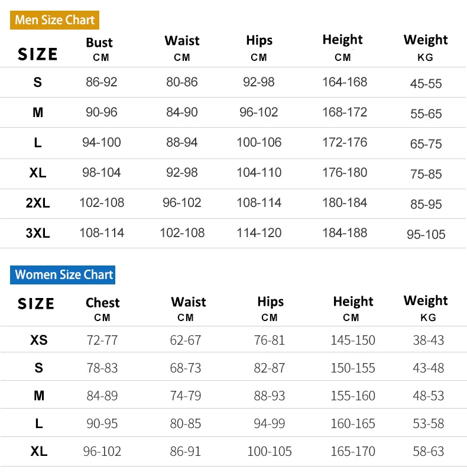The height and width of the screenshot is (476, 467).
Task: Click the 164-168 height value
Action: coord(345,82)
